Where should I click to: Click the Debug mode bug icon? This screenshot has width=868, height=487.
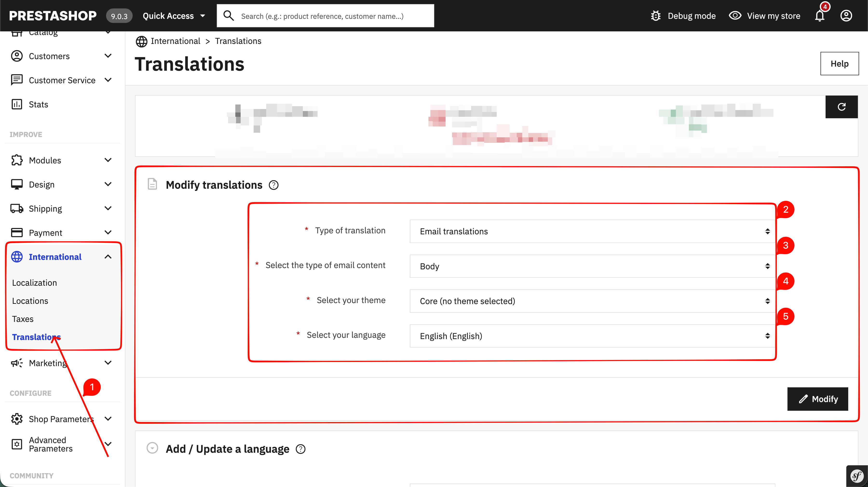click(656, 16)
